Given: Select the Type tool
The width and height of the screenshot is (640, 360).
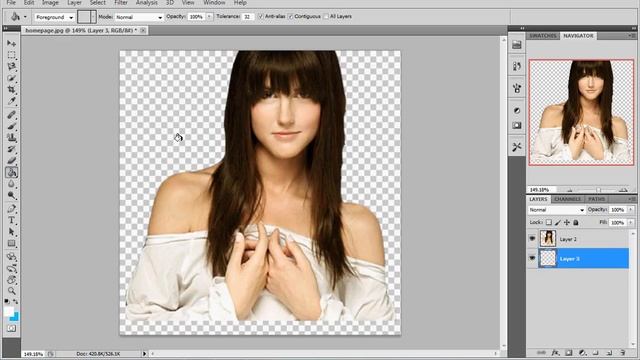Looking at the screenshot, I should 11,221.
